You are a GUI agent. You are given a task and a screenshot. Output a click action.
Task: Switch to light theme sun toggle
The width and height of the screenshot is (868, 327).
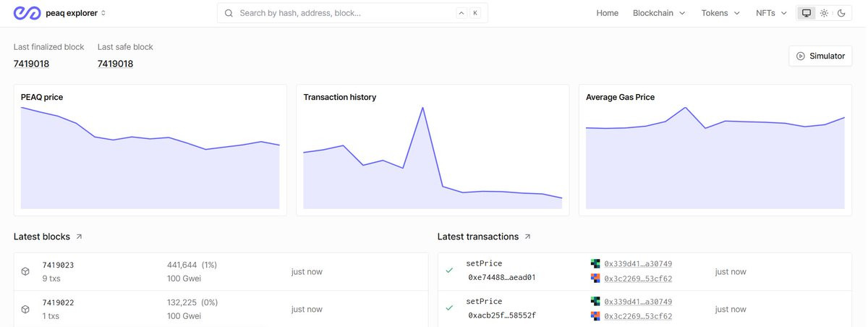click(824, 13)
